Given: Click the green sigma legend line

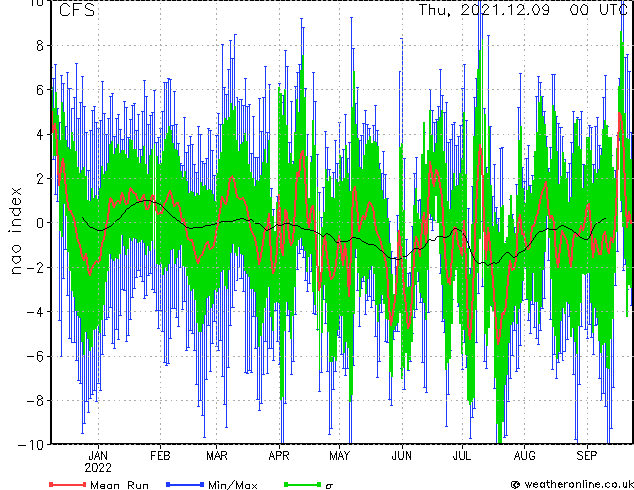Looking at the screenshot, I should [x=302, y=484].
